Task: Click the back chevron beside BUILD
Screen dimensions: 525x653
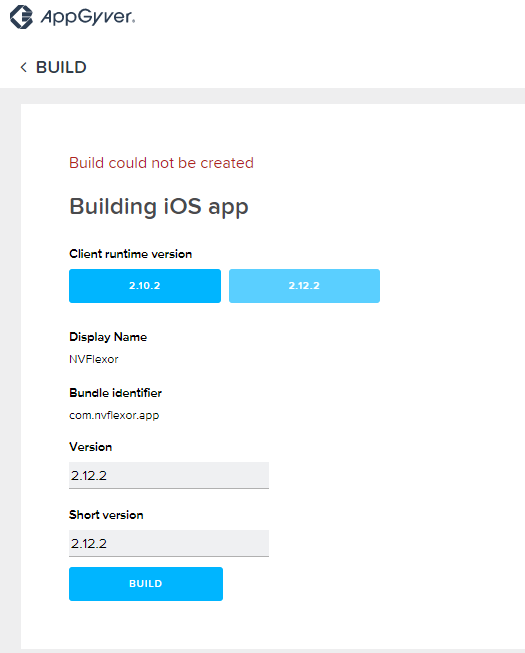Action: click(24, 67)
